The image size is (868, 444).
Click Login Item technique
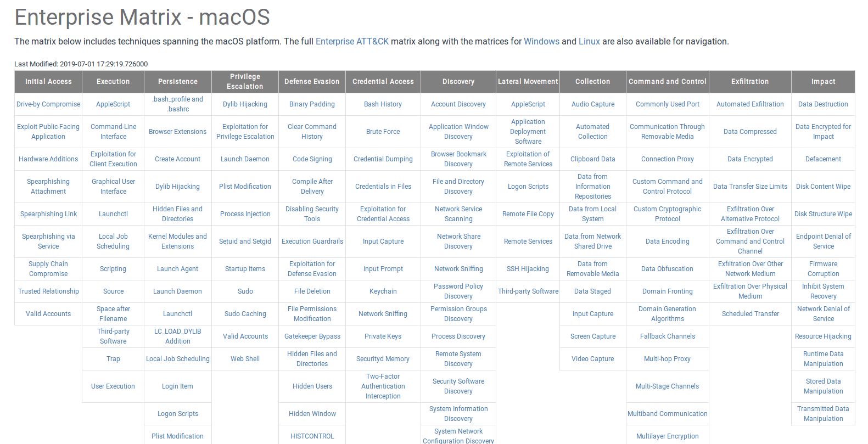click(x=178, y=386)
